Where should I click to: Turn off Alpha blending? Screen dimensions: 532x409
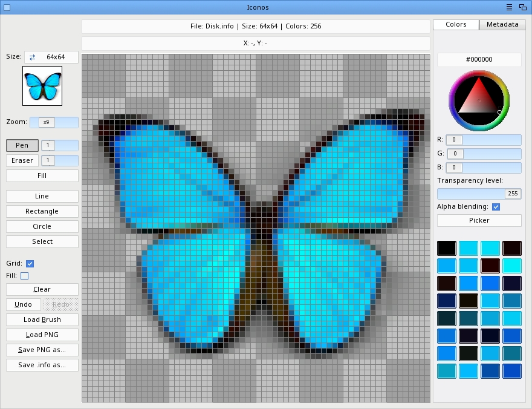(x=496, y=207)
